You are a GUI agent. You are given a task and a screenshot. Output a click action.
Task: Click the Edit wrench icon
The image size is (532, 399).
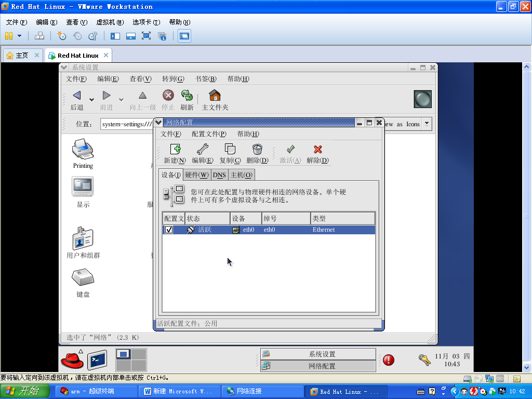click(x=203, y=149)
